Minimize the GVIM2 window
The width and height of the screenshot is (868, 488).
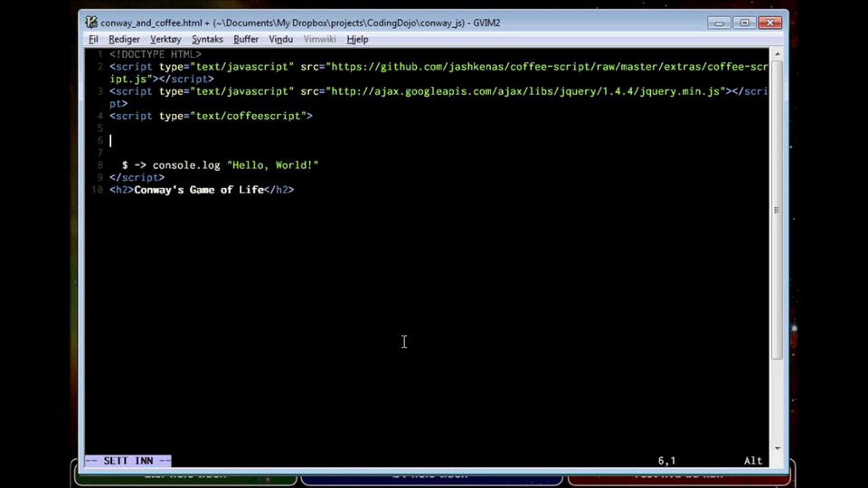click(719, 23)
